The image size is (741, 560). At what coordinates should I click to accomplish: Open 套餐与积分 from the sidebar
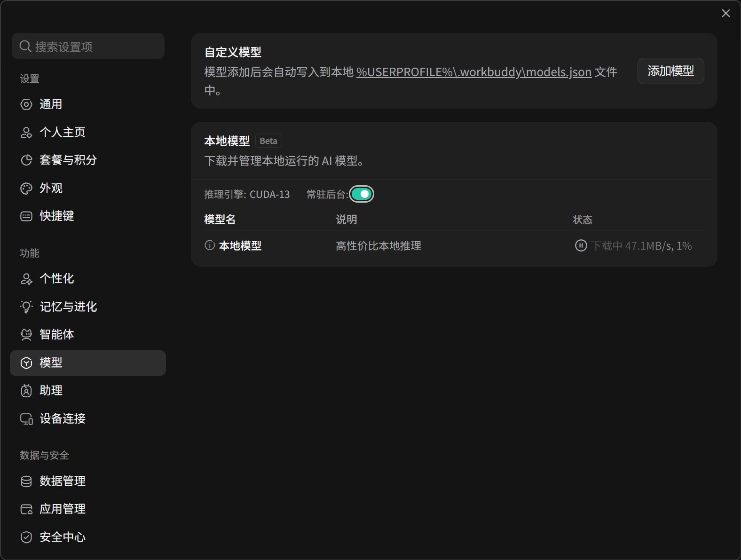[88, 160]
